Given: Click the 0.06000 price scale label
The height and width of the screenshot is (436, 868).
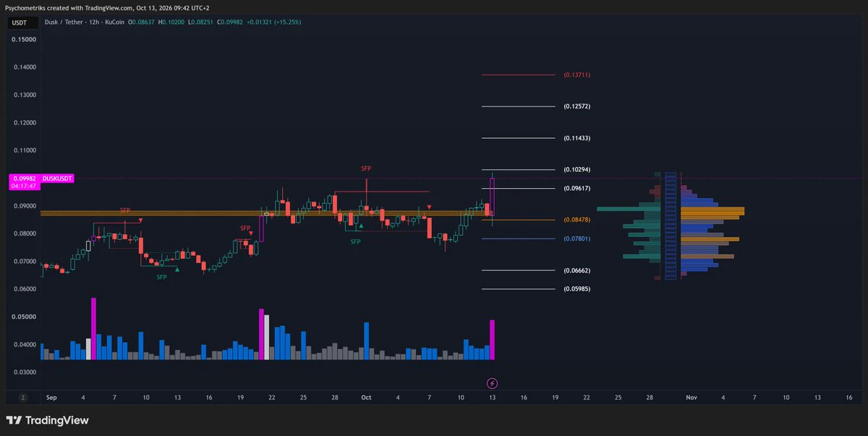Looking at the screenshot, I should [x=25, y=289].
